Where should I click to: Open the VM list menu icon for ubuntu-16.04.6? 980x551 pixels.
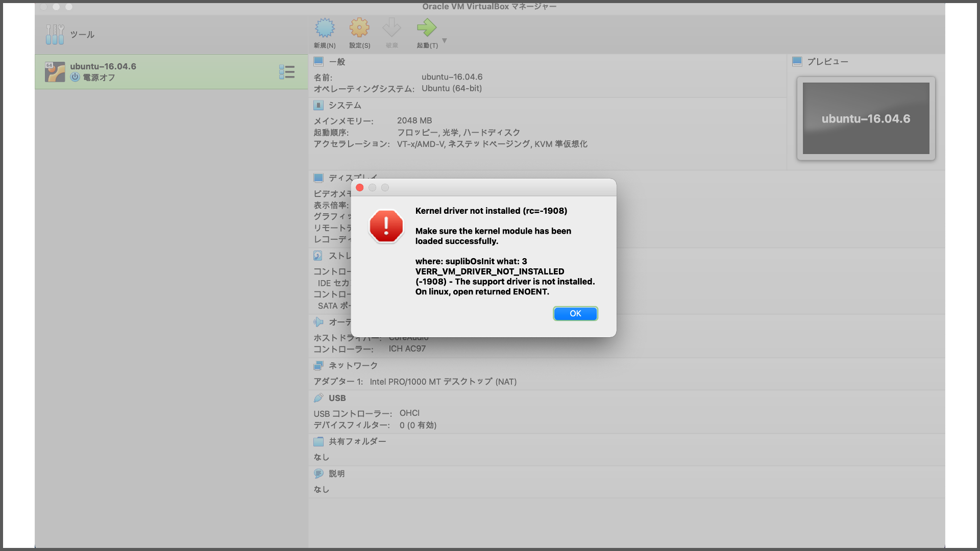[287, 72]
